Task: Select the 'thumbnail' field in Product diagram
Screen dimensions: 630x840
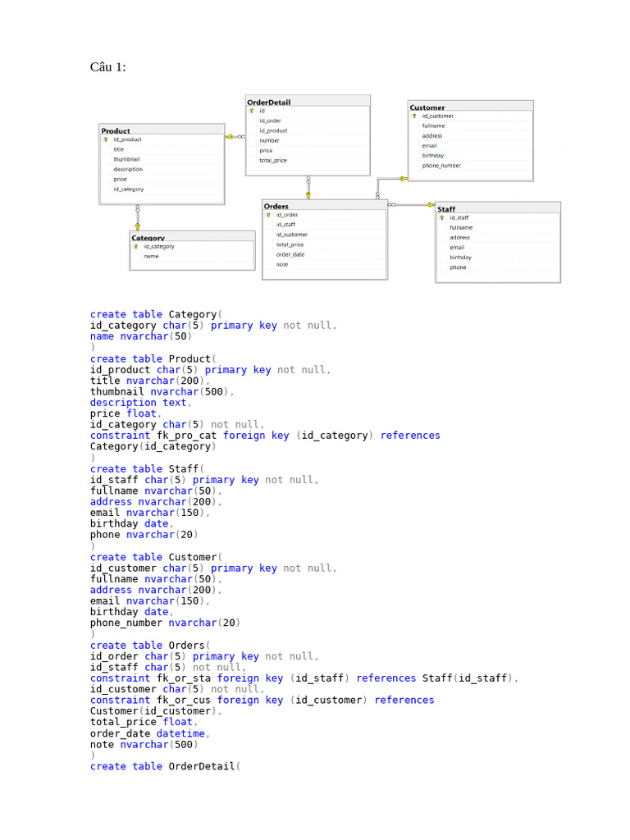Action: (x=126, y=159)
